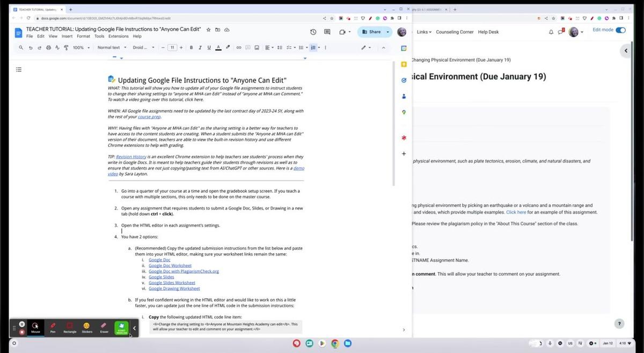644x353 pixels.
Task: Click the Print icon in Docs toolbar
Action: pos(48,48)
